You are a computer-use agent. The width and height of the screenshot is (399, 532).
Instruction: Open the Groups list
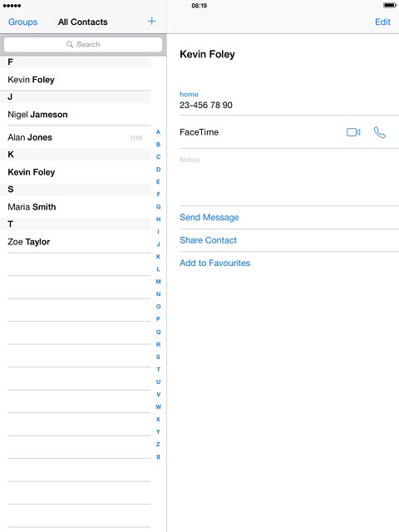point(22,22)
